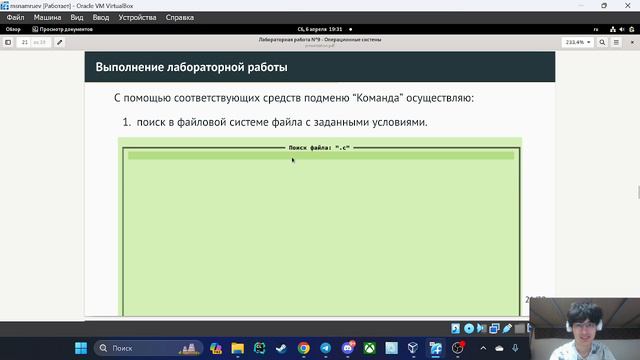Click the document title Лабораторная работа №9
Screen dimensions: 640x360
click(320, 40)
